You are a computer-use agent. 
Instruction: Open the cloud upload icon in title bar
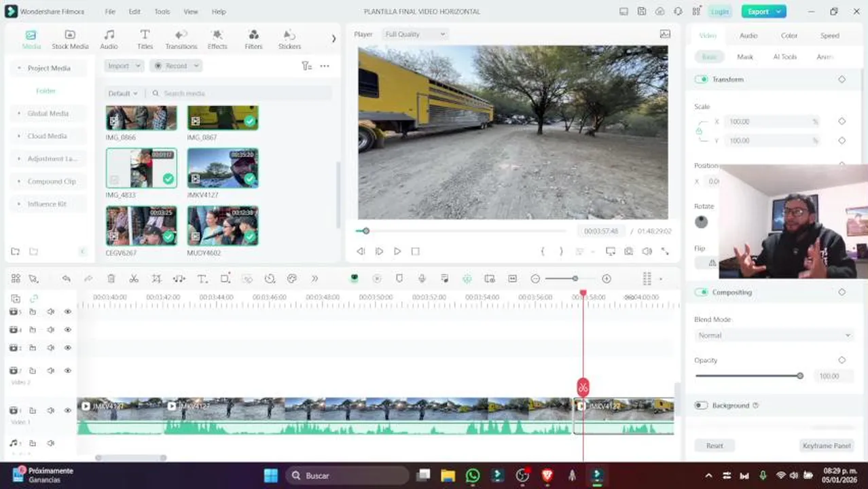[660, 12]
